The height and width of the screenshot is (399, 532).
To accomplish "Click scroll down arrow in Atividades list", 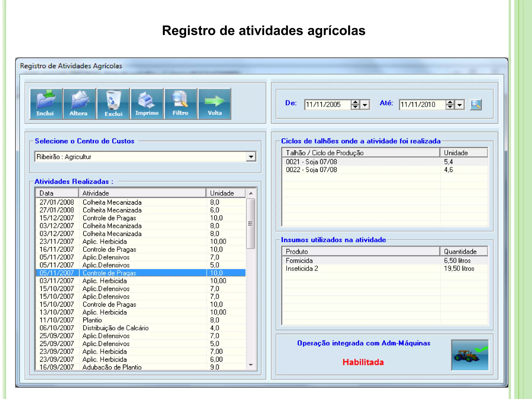I will pos(251,365).
